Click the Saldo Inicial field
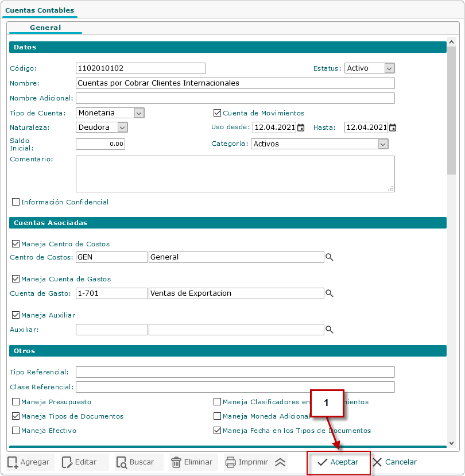This screenshot has width=465, height=476. 100,144
